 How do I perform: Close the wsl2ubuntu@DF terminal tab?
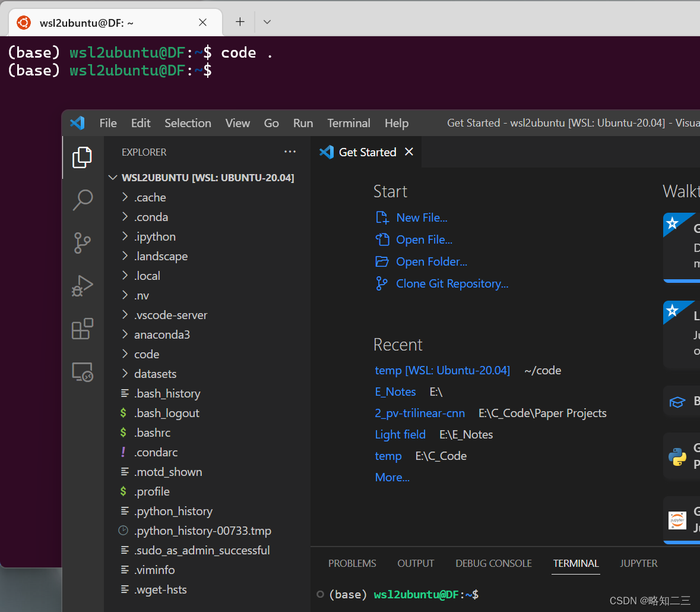pos(202,23)
